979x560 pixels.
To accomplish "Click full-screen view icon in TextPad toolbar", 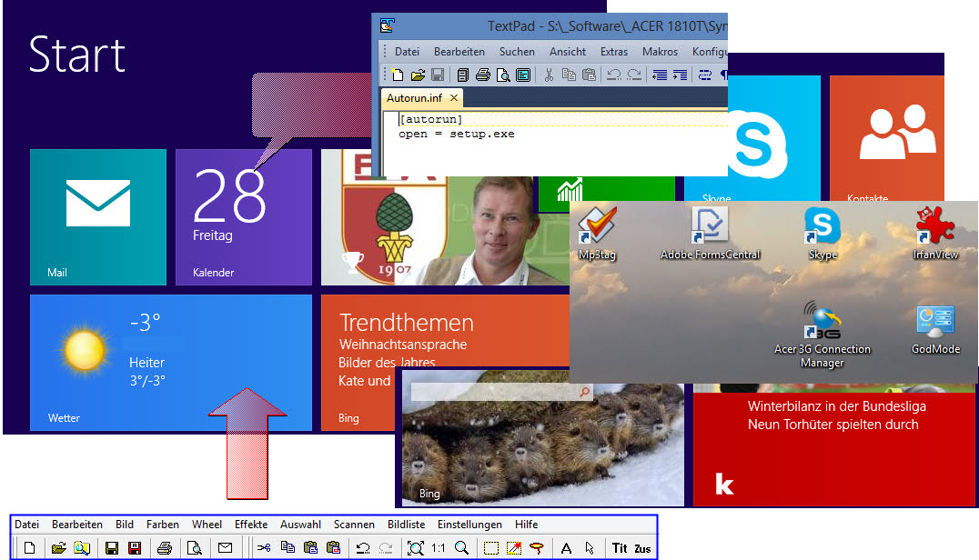I will point(523,75).
